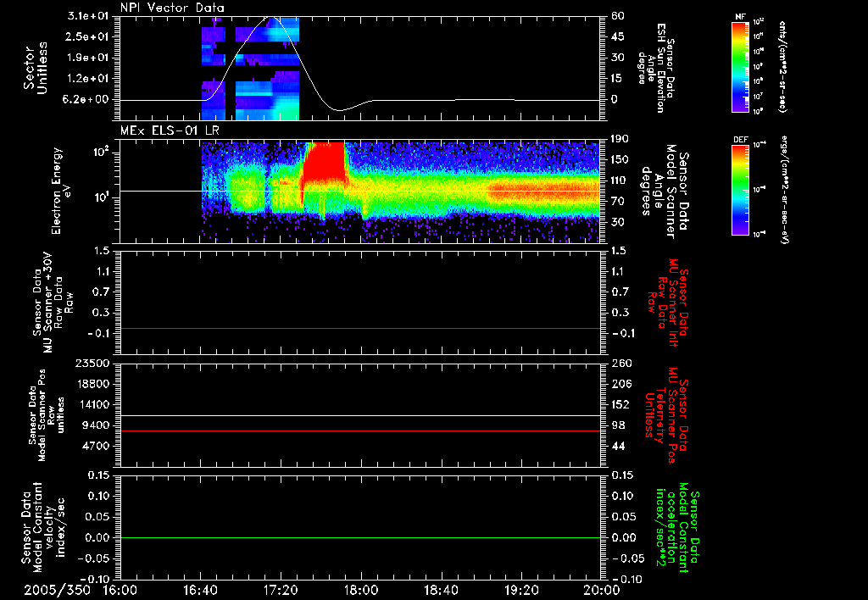Click the 6.2e+00 sector tick label
This screenshot has width=868, height=600.
pos(86,100)
